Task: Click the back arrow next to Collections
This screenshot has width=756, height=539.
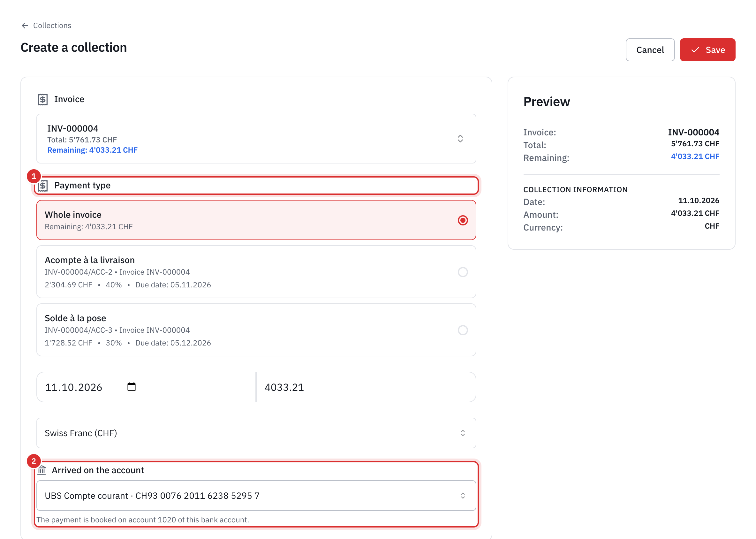Action: [x=25, y=26]
